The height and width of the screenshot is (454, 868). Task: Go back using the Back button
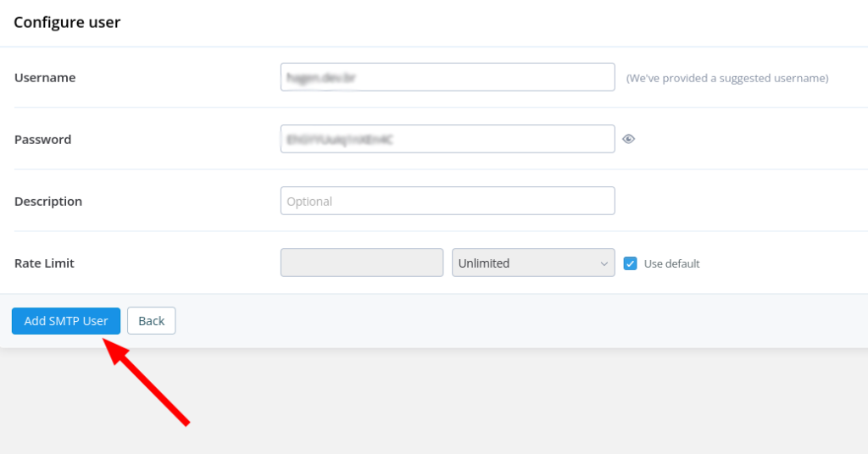click(152, 321)
